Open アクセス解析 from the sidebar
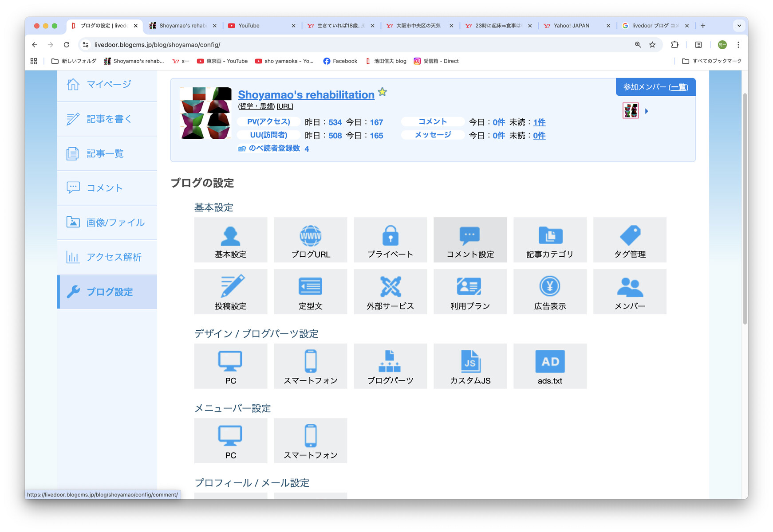 (106, 257)
